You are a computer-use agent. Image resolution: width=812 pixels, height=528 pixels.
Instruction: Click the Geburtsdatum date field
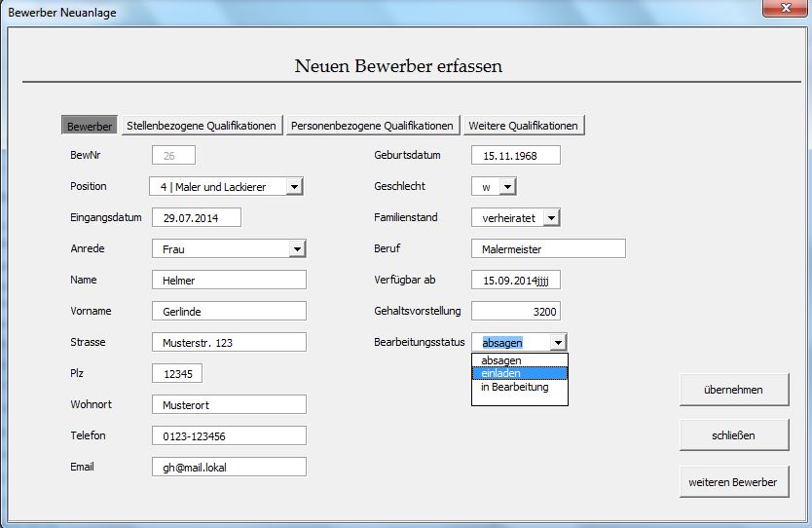tap(515, 156)
